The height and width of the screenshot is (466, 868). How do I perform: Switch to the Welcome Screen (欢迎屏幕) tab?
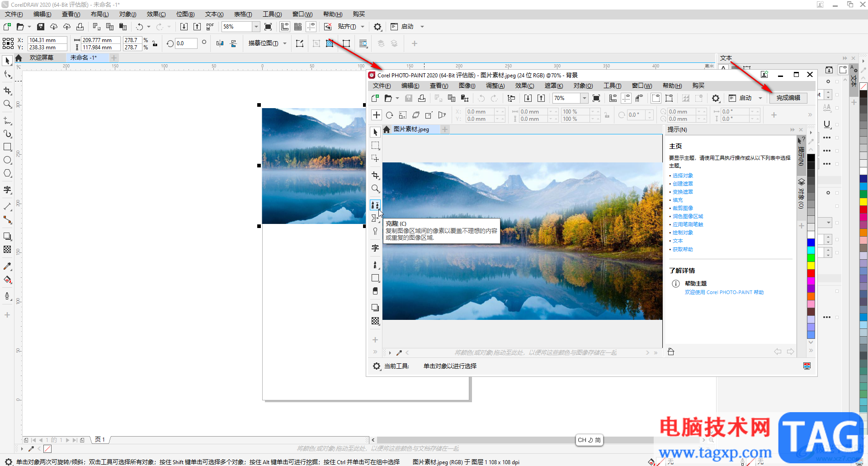click(x=42, y=57)
